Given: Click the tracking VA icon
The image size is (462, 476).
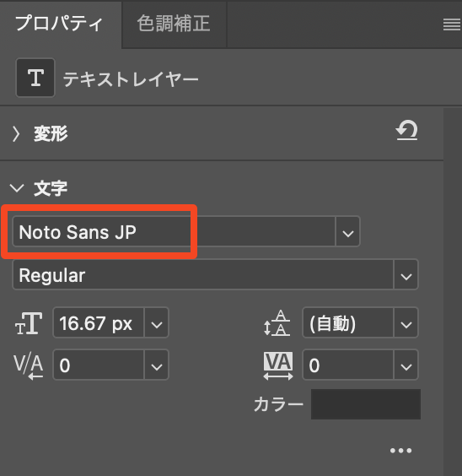Looking at the screenshot, I should (278, 365).
